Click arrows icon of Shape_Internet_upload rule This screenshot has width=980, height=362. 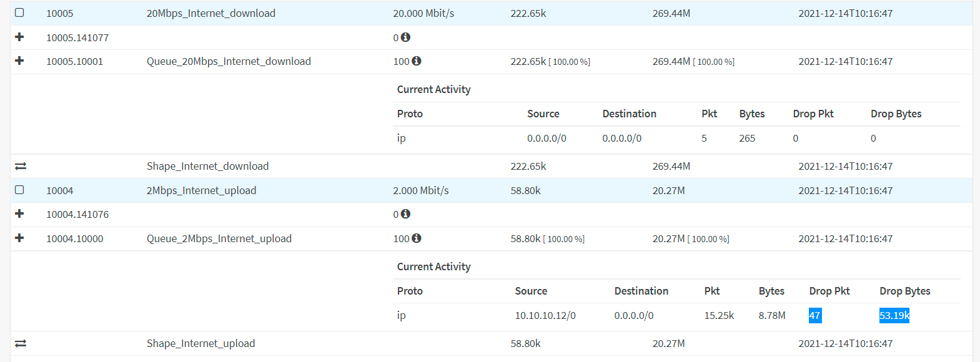tap(21, 343)
